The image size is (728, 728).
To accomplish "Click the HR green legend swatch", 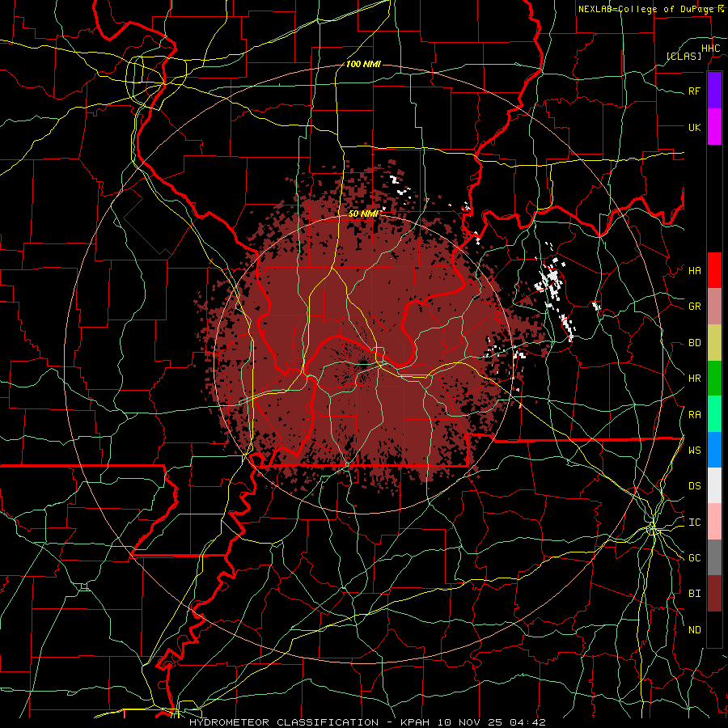I will pos(714,378).
